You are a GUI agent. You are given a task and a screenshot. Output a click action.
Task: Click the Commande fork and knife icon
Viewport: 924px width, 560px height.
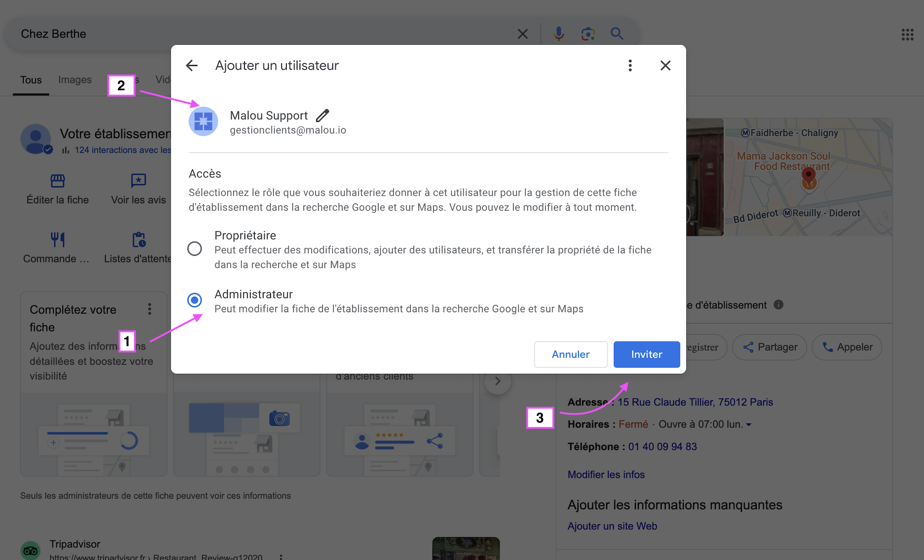tap(57, 239)
